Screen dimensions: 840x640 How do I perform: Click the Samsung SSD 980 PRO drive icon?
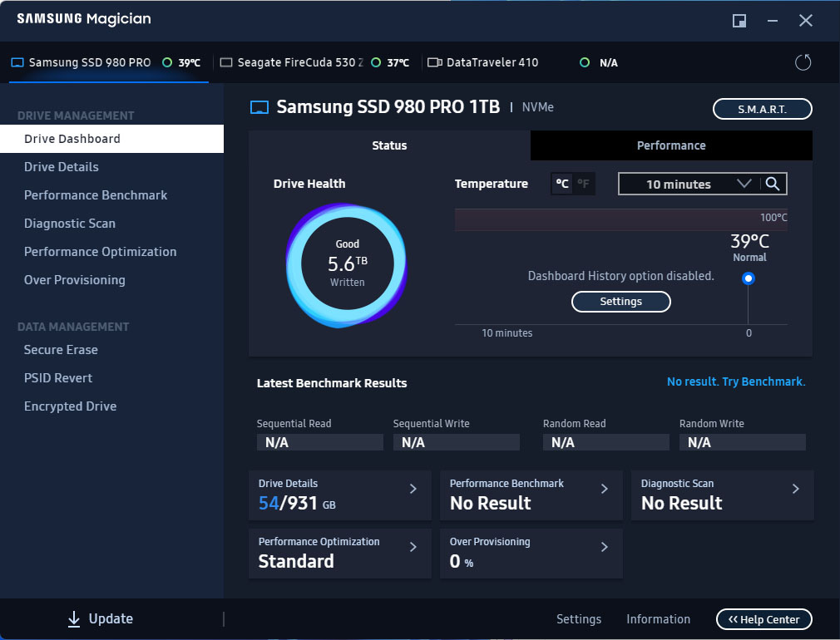(x=17, y=62)
